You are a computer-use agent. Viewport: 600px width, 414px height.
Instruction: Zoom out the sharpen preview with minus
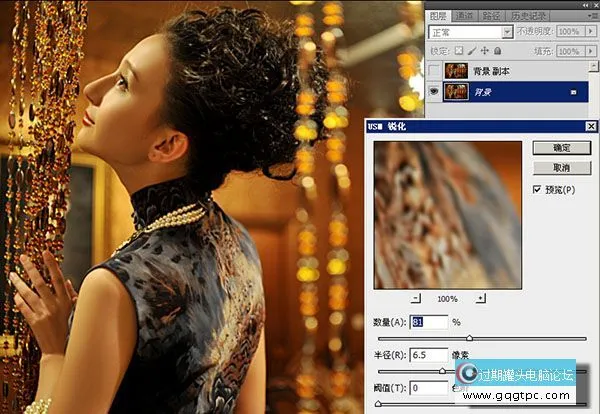pyautogui.click(x=416, y=298)
